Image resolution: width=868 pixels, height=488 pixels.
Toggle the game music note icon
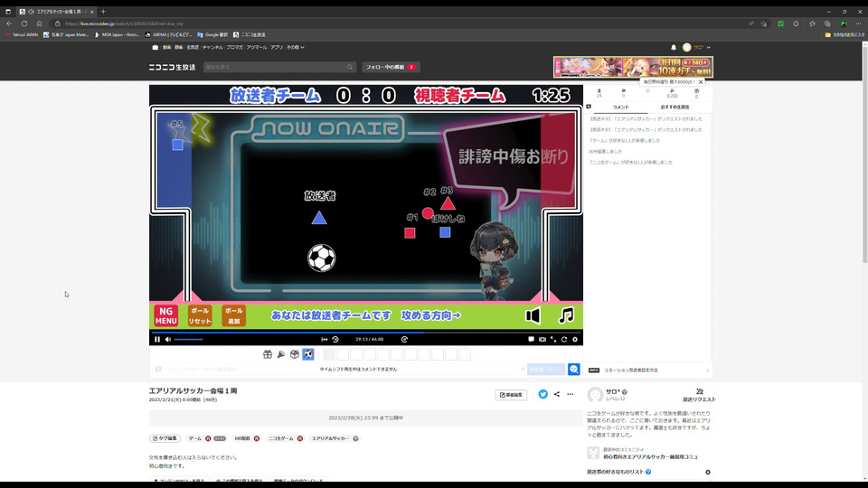(x=566, y=315)
